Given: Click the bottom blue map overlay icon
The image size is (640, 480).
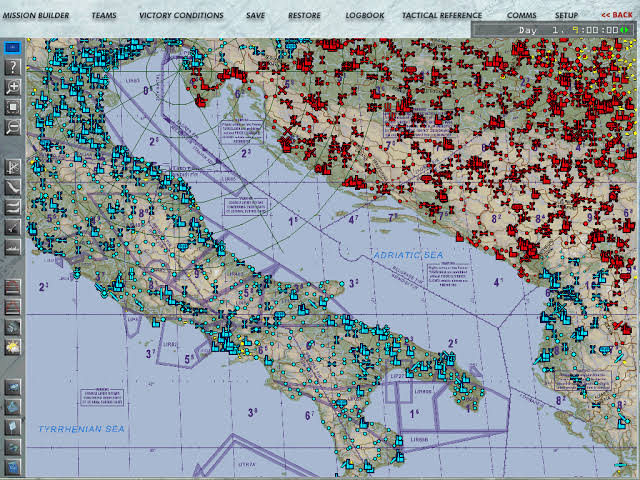Looking at the screenshot, I should click(x=13, y=467).
